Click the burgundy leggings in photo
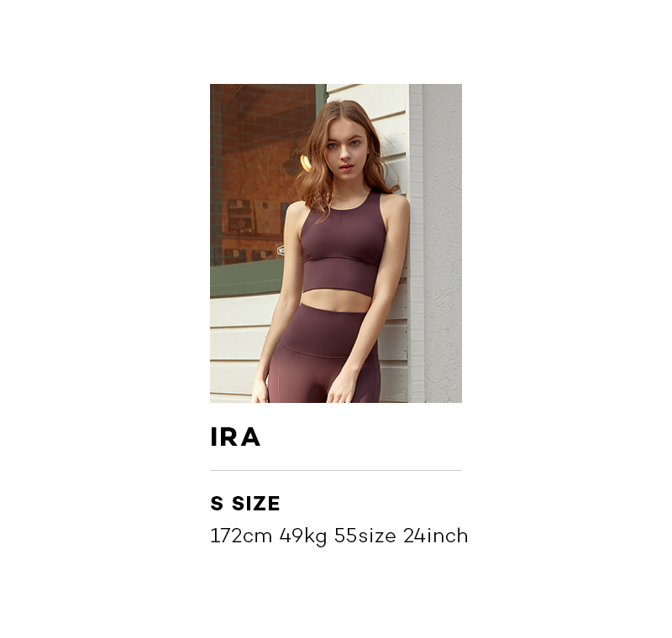Screen dimensions: 672x638 coord(324,355)
